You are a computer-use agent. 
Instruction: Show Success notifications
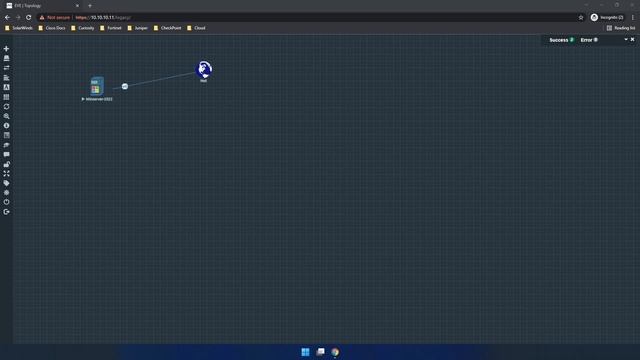tap(562, 40)
